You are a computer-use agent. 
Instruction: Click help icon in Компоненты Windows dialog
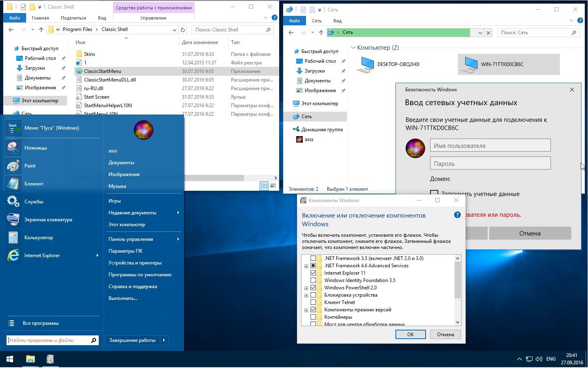pos(457,215)
